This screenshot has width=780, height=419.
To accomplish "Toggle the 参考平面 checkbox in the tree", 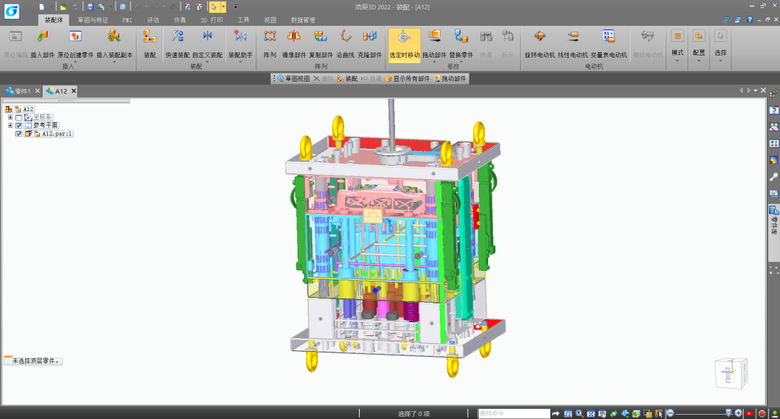I will 19,125.
